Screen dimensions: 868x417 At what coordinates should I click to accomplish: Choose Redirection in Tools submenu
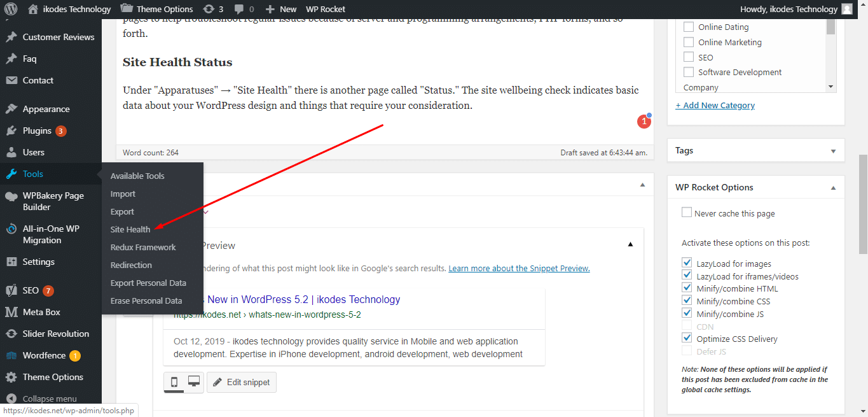131,265
